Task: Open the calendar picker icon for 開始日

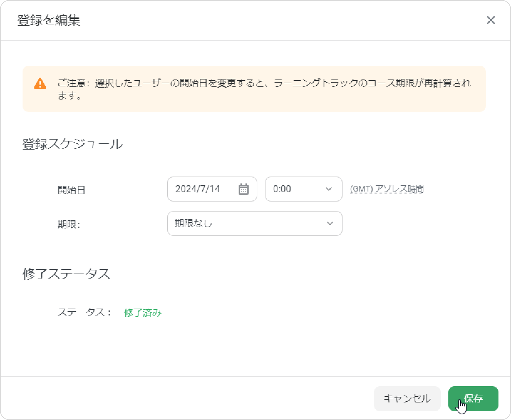Action: [243, 189]
